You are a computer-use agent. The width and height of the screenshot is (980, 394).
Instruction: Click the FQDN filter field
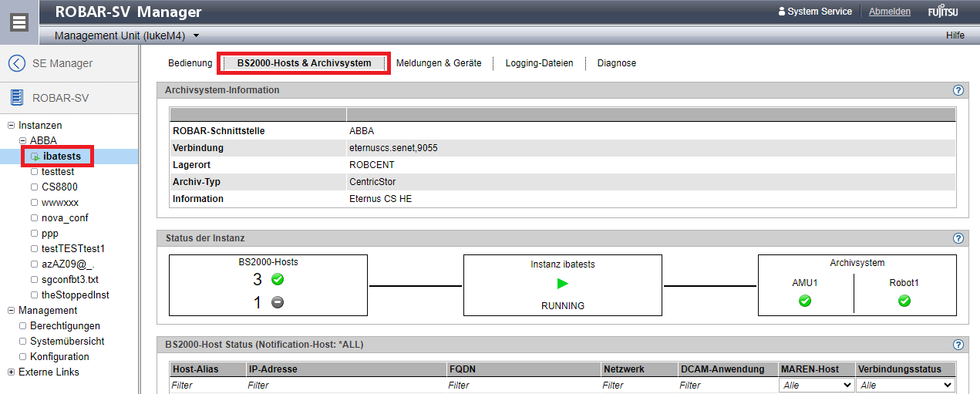pyautogui.click(x=524, y=385)
